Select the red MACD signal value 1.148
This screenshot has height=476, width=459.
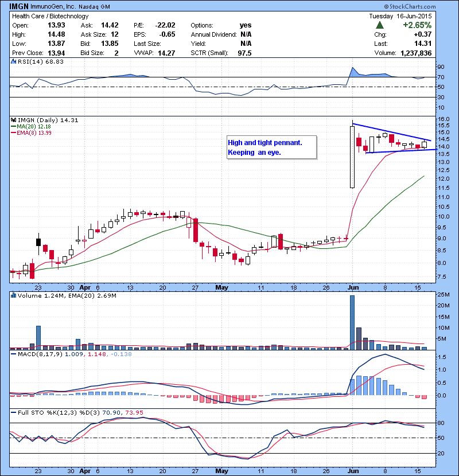tap(97, 354)
